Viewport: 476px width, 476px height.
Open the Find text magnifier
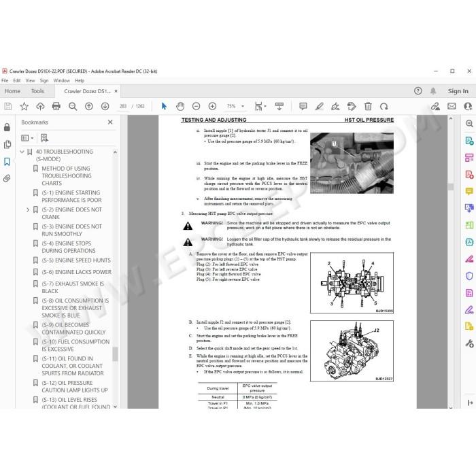[73, 106]
